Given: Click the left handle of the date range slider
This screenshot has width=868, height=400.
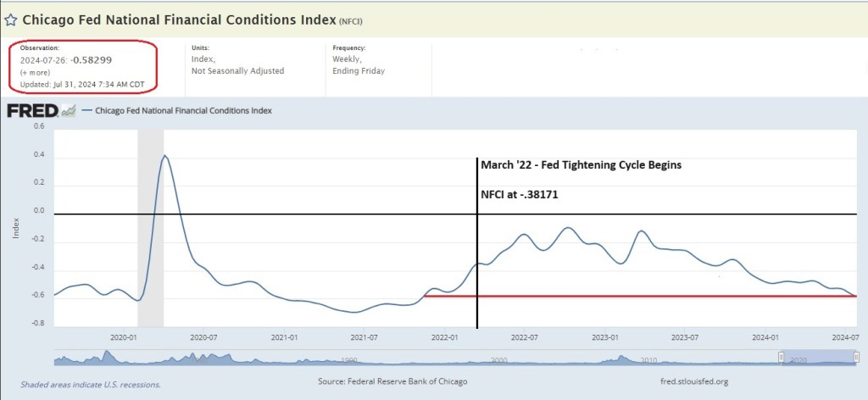Looking at the screenshot, I should [781, 358].
